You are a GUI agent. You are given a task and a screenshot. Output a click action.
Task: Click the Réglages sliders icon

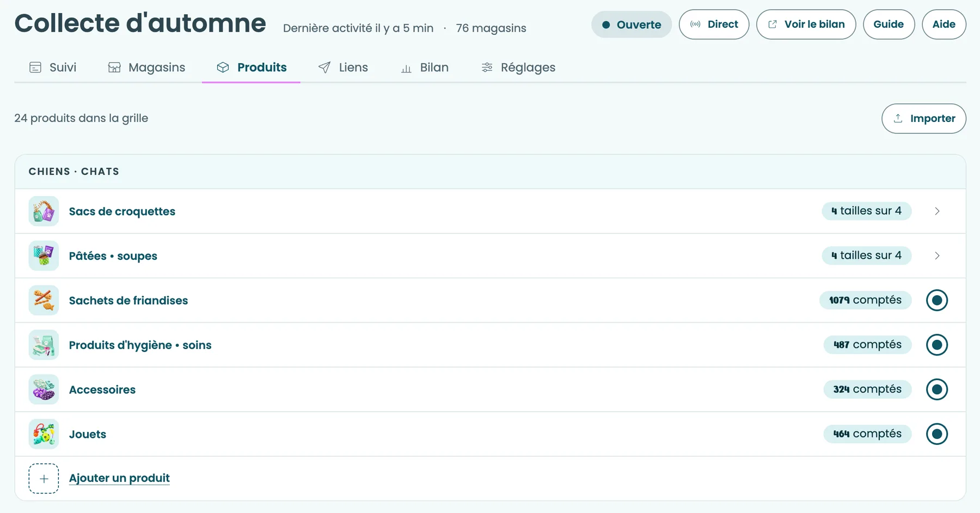487,68
